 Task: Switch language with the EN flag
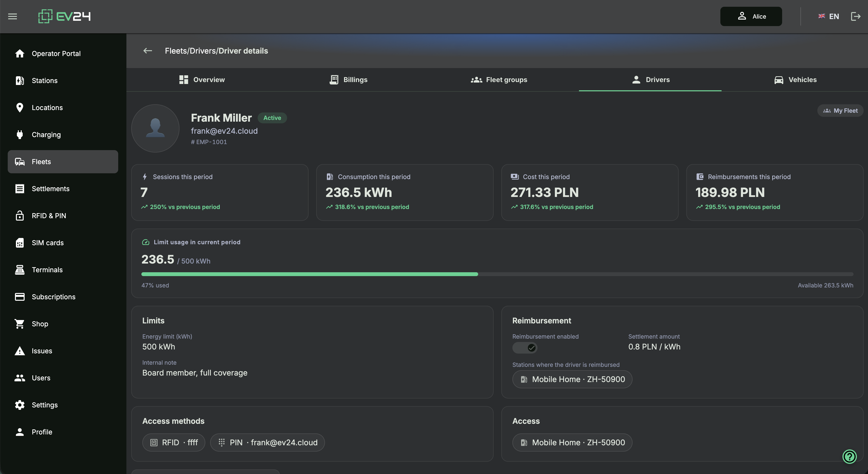(829, 16)
